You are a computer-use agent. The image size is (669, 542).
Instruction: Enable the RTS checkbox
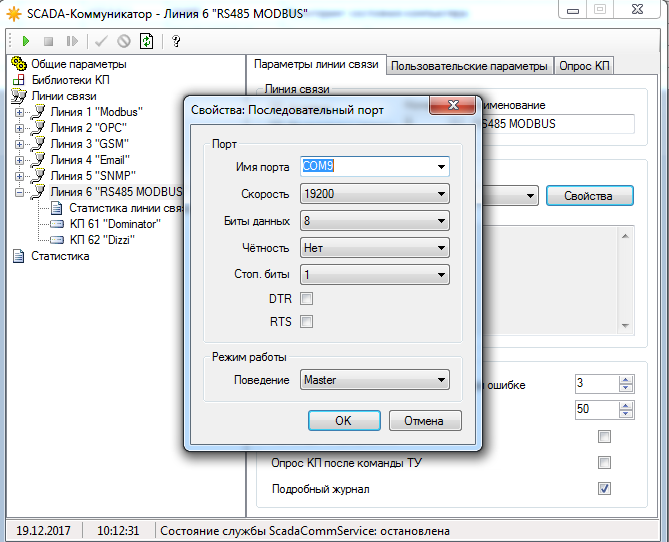(307, 321)
